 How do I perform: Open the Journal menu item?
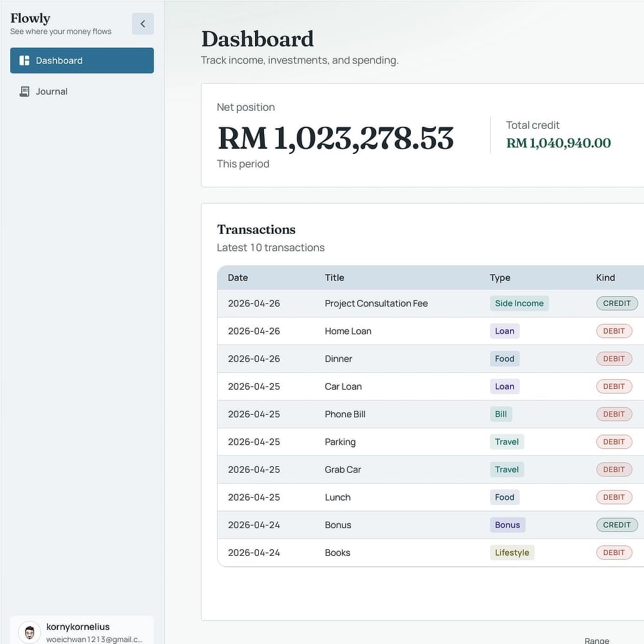(x=52, y=91)
